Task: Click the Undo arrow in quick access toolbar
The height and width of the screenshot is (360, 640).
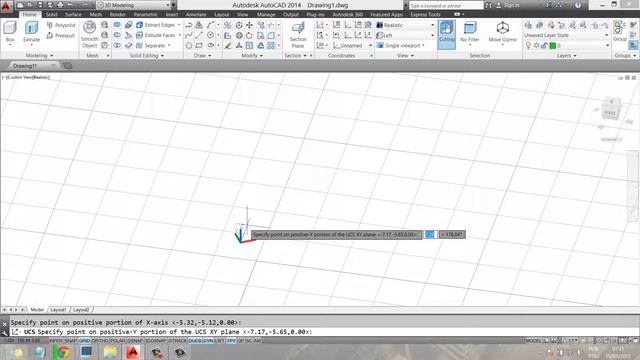Action: [71, 5]
